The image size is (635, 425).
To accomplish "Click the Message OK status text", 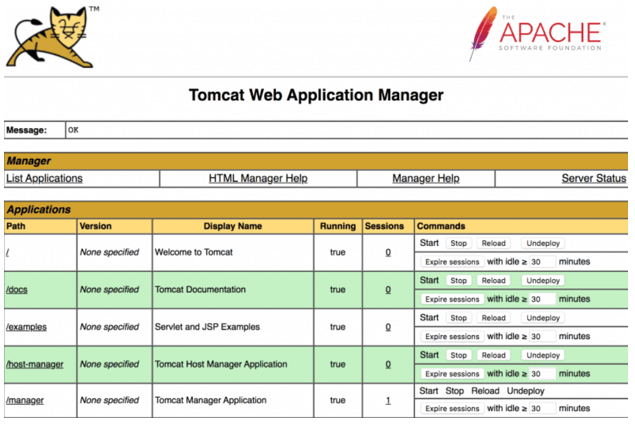I will tap(73, 130).
